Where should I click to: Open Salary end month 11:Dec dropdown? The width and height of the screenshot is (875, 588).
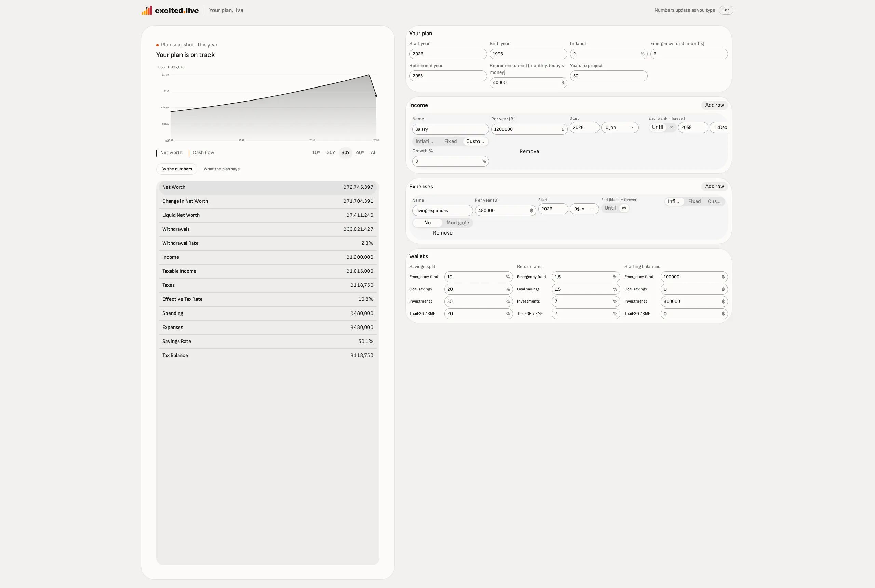coord(719,128)
